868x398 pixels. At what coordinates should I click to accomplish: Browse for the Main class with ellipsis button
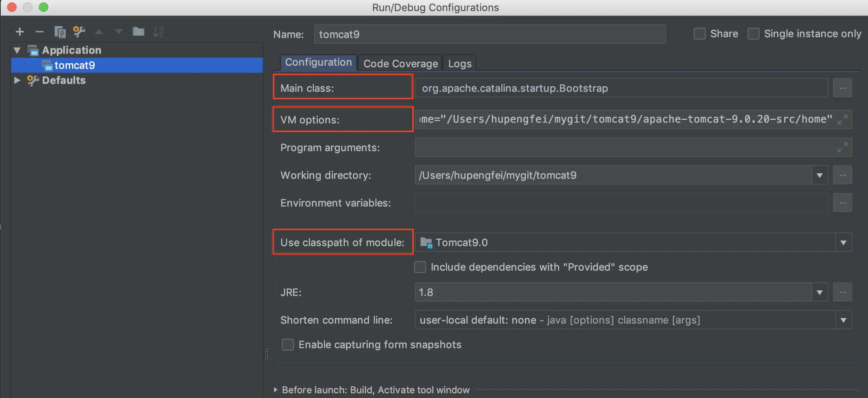(x=842, y=88)
